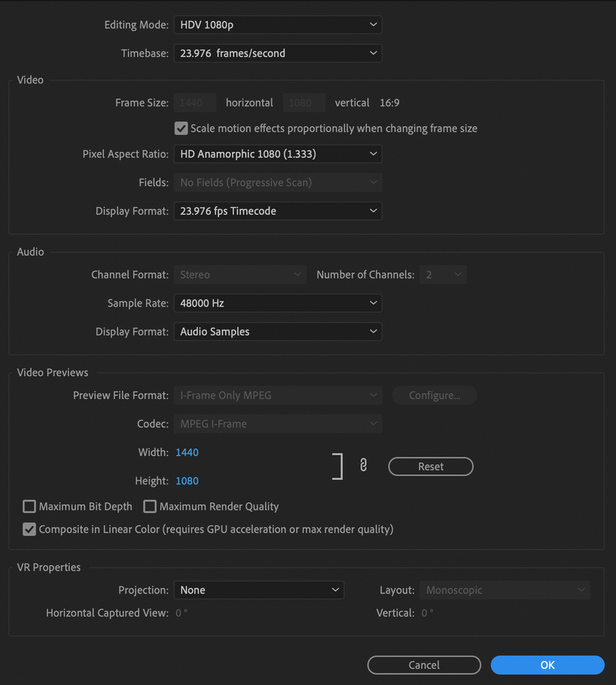Expand the Pixel Aspect Ratio dropdown

point(278,154)
